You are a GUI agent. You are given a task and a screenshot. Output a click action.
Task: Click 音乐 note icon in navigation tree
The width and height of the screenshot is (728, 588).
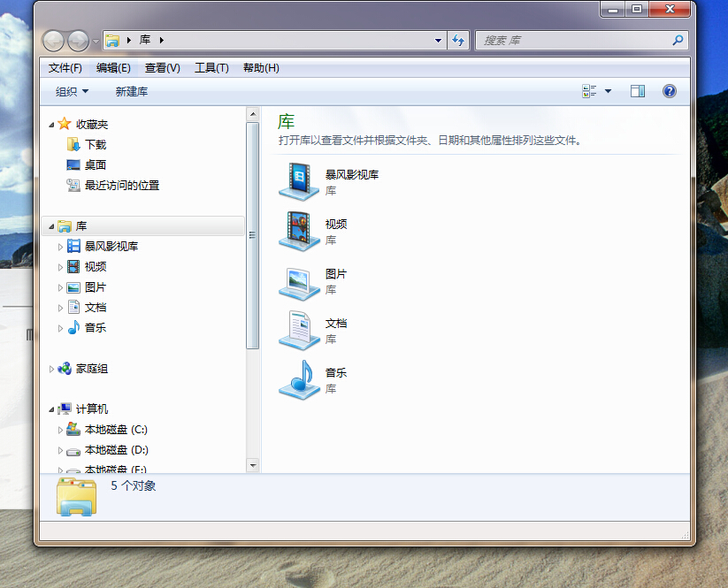73,327
